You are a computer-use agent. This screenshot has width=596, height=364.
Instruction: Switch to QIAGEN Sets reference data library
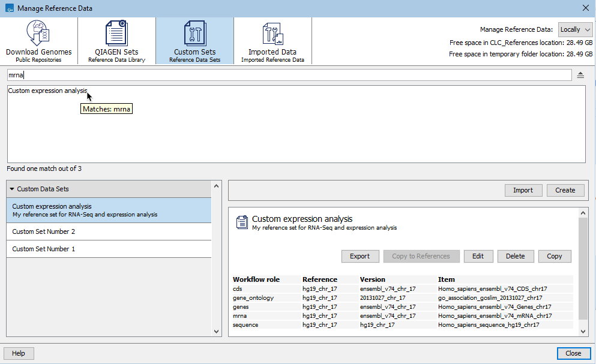click(x=116, y=40)
